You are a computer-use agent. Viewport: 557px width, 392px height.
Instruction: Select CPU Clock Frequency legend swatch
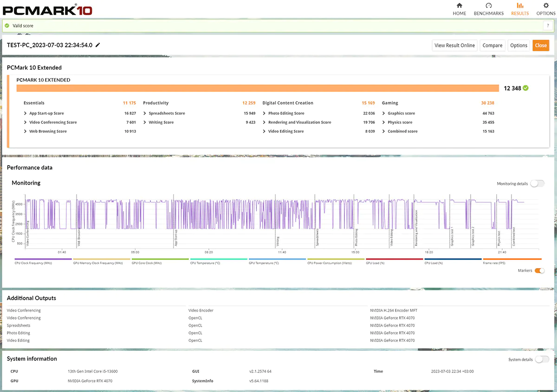[43, 259]
